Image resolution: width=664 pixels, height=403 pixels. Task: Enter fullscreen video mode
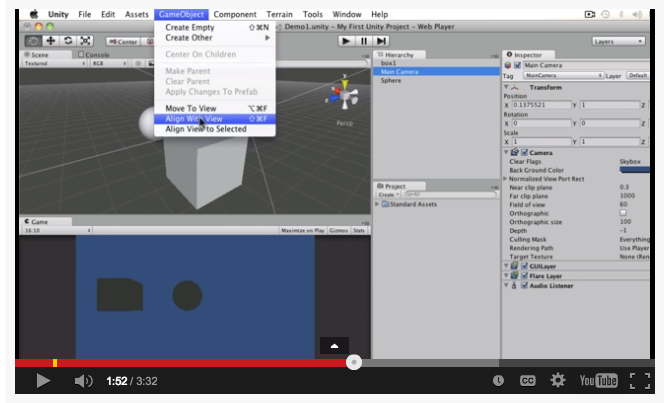coord(639,381)
